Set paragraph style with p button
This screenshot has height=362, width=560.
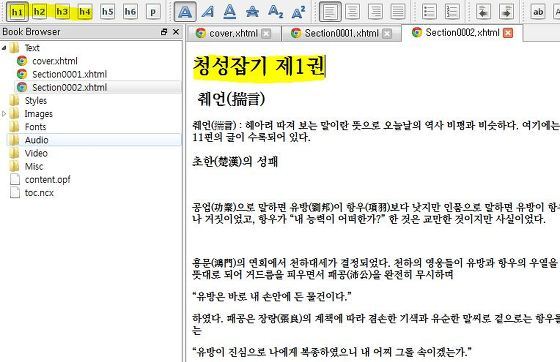pyautogui.click(x=153, y=12)
